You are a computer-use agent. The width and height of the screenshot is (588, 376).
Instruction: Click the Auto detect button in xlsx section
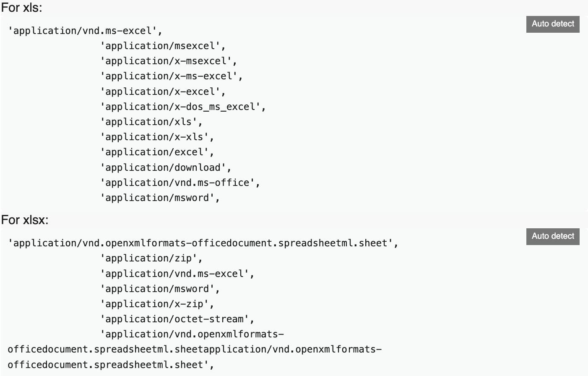click(552, 236)
